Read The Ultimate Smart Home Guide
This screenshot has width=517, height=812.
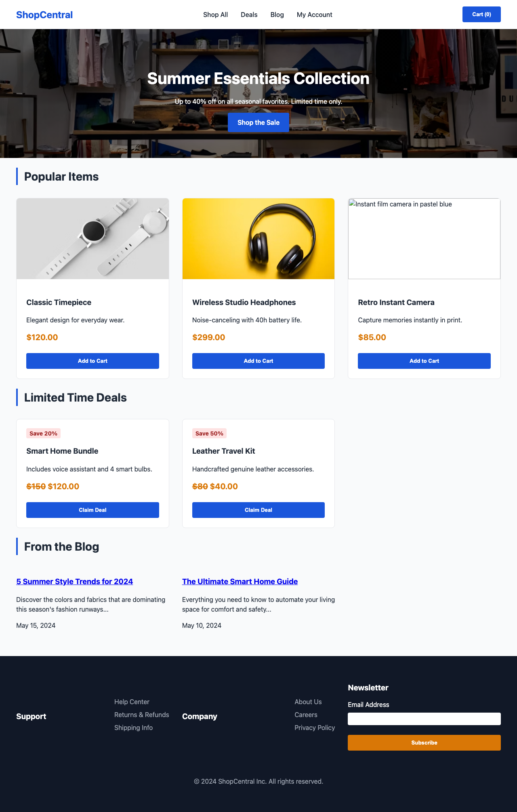240,581
